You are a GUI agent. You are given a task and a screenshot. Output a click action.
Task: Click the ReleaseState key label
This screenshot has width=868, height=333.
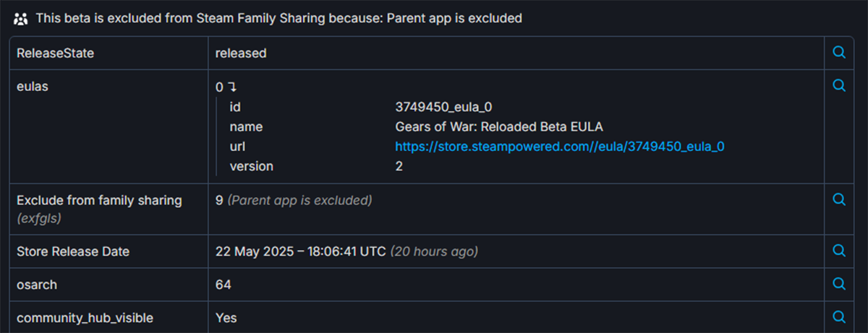tap(55, 53)
